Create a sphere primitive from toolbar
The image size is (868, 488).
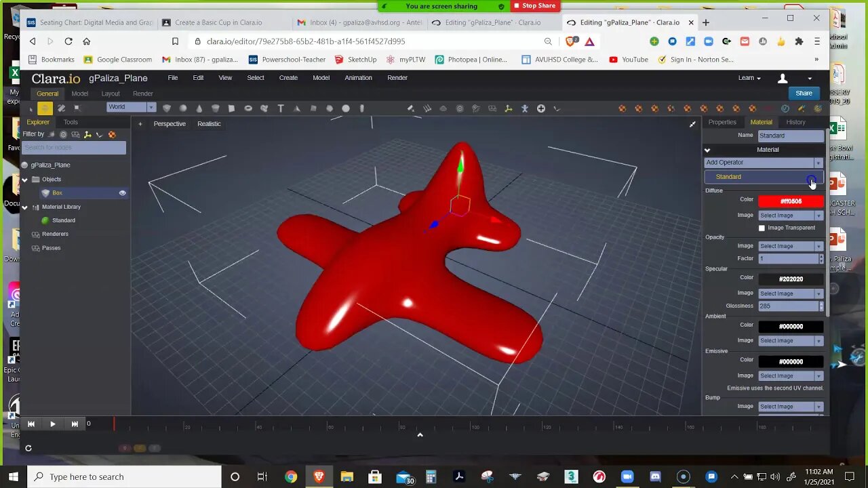pyautogui.click(x=182, y=108)
